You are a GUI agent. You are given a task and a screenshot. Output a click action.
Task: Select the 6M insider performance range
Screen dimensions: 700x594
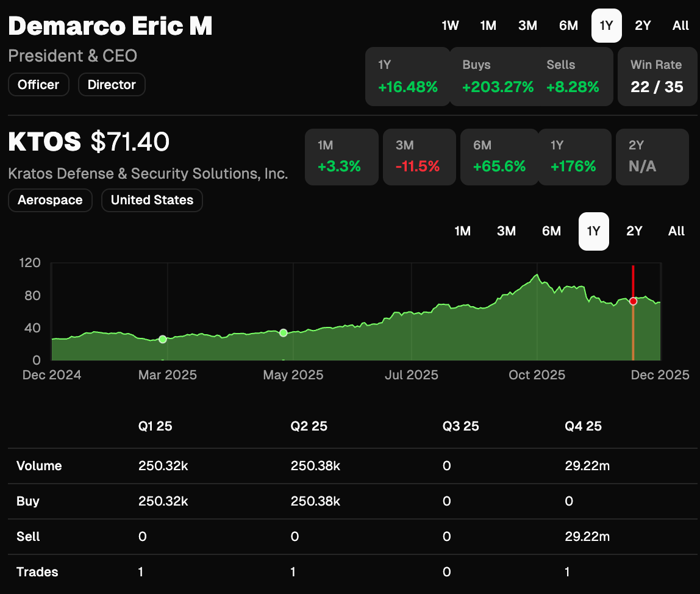(x=568, y=26)
